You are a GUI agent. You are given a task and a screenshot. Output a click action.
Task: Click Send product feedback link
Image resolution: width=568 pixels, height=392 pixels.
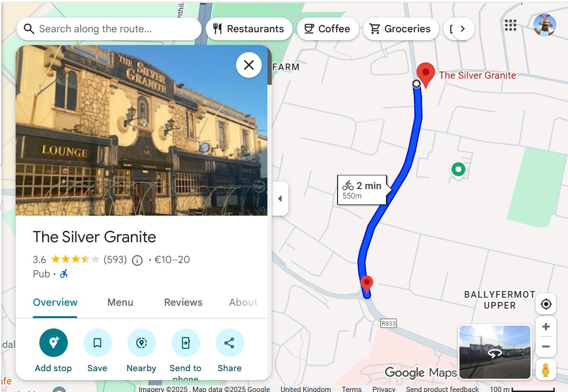point(442,389)
